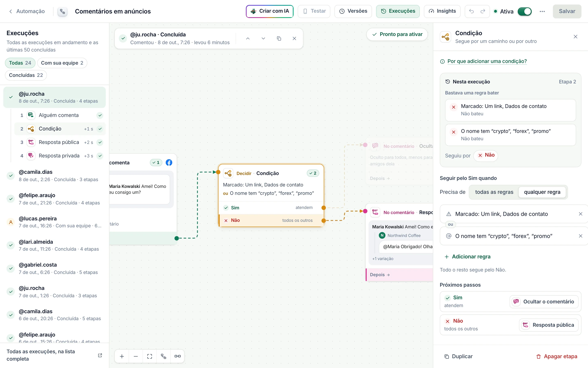Remove the Marcado: Um link rule
Screen dimensions: 588x368
pos(580,214)
